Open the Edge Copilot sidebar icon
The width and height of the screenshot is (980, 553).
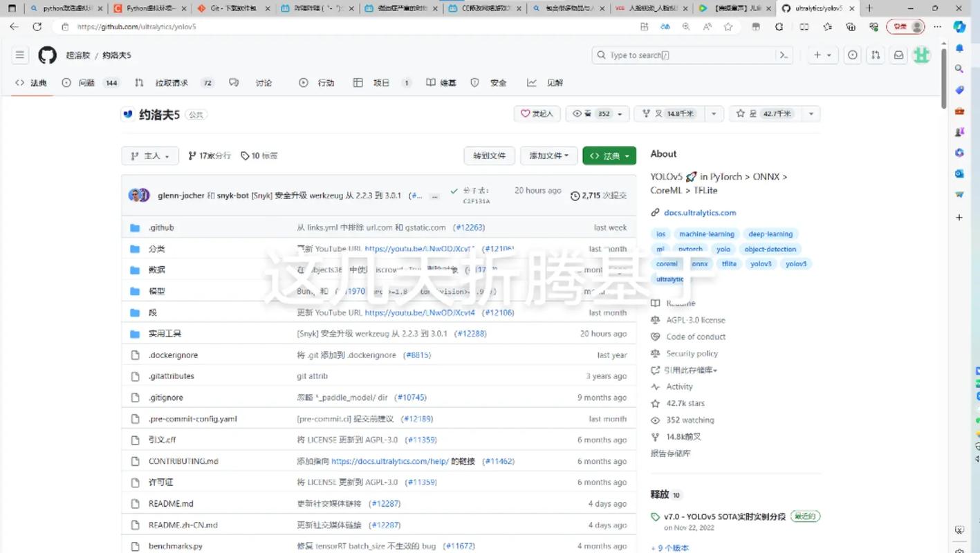click(959, 26)
